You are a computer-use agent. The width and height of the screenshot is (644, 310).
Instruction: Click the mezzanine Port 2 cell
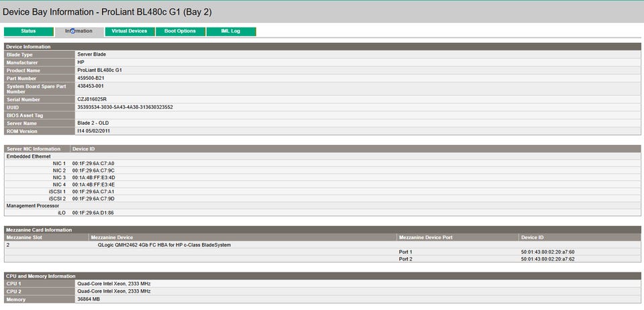click(x=405, y=259)
